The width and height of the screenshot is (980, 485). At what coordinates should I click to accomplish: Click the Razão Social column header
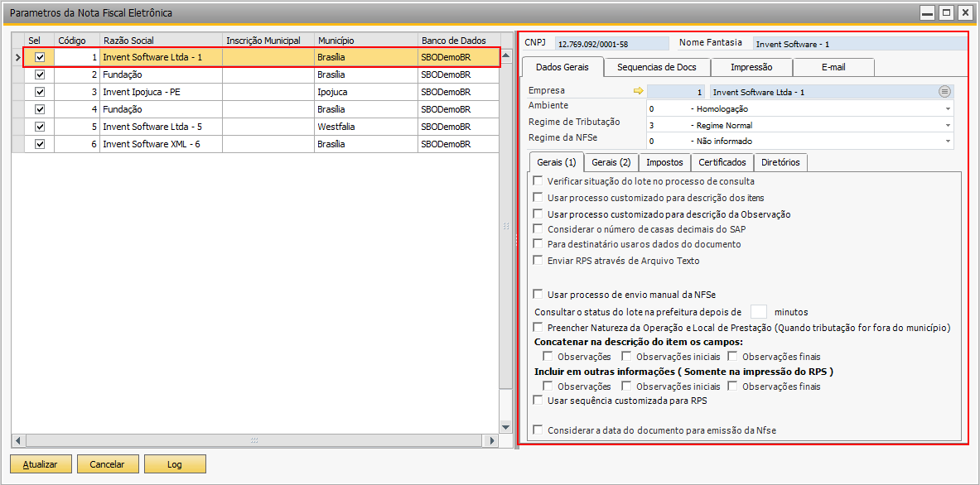pos(161,40)
